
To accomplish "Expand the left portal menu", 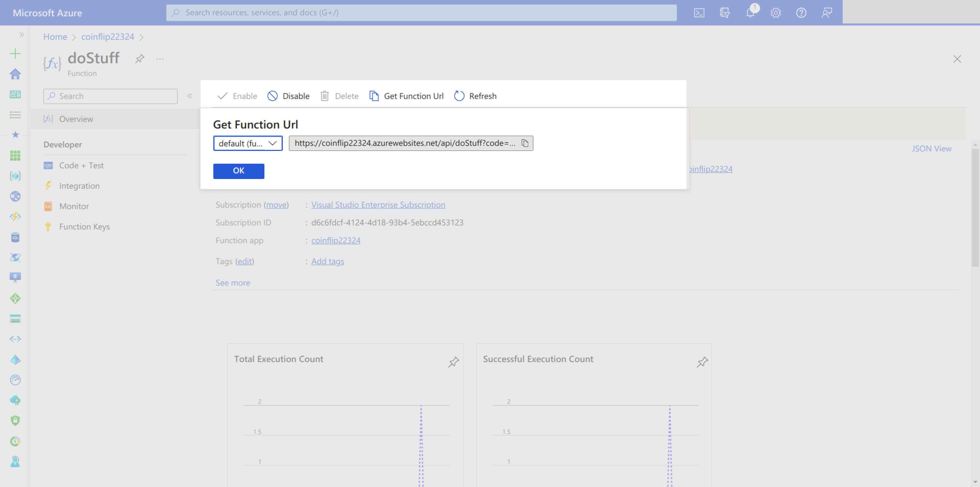I will [22, 35].
